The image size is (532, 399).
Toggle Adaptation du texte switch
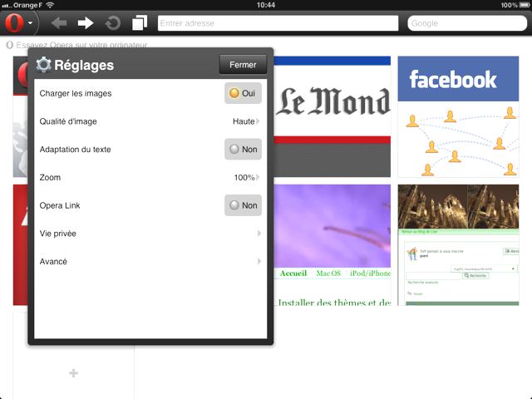pos(243,150)
